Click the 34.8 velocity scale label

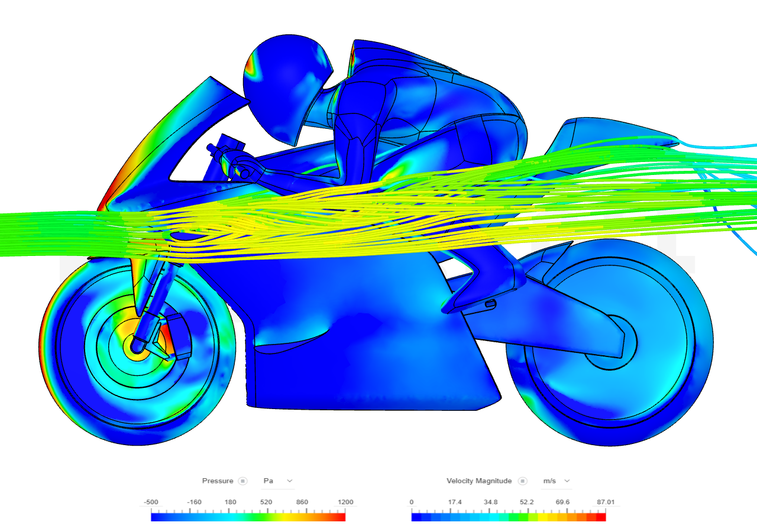(x=491, y=502)
